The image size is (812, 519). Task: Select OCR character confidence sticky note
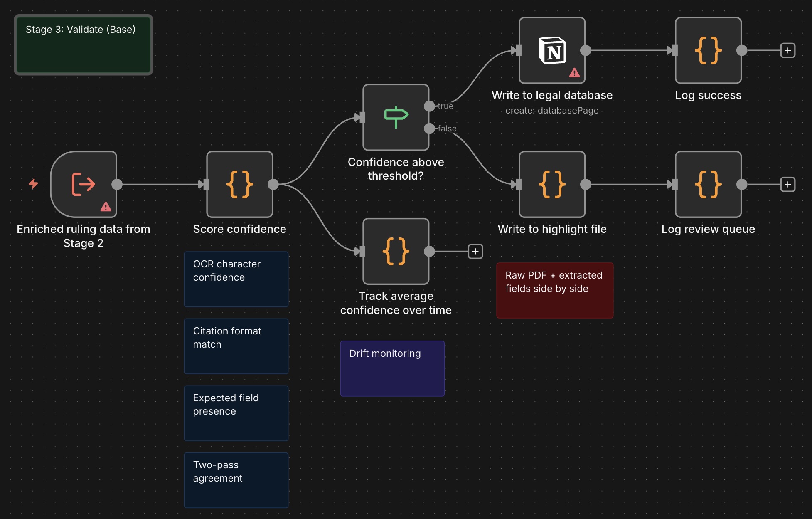pos(236,279)
